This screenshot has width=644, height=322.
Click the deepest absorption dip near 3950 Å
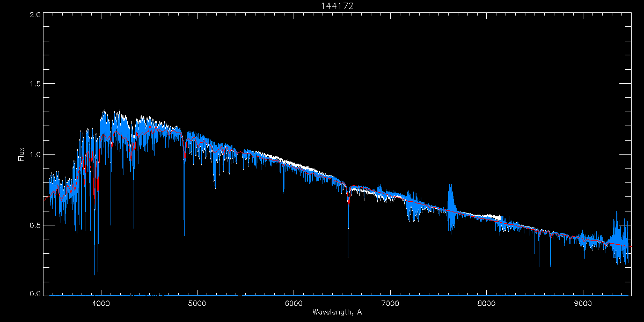click(96, 215)
